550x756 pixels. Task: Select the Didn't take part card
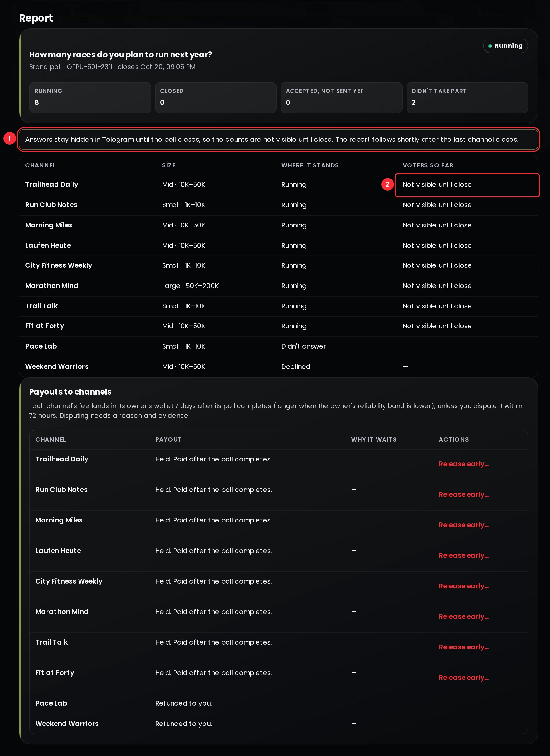tap(467, 97)
